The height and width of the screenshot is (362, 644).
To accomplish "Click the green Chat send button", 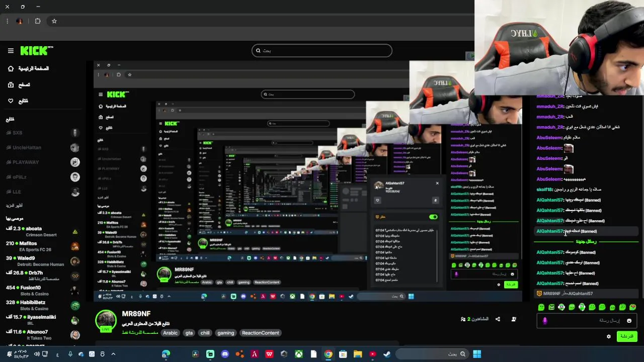I will click(x=627, y=336).
